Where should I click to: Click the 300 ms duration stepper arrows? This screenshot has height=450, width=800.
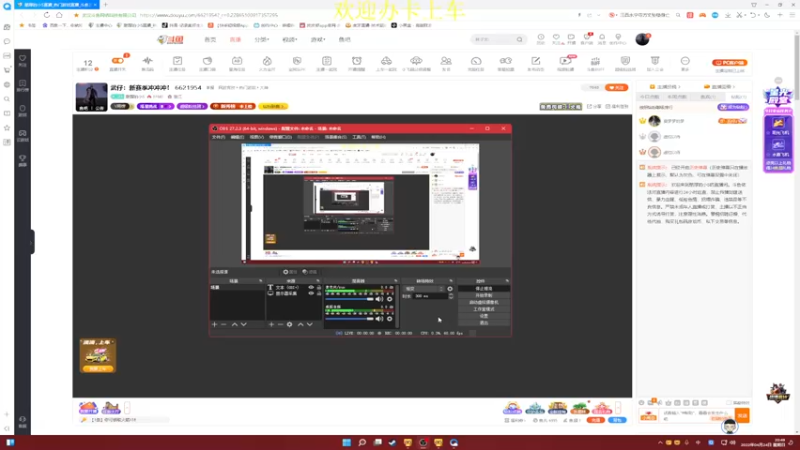[451, 296]
